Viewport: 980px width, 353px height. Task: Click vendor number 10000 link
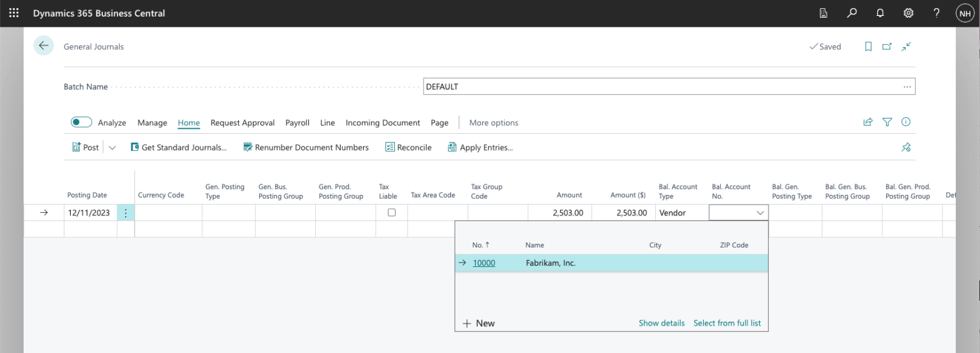[484, 263]
